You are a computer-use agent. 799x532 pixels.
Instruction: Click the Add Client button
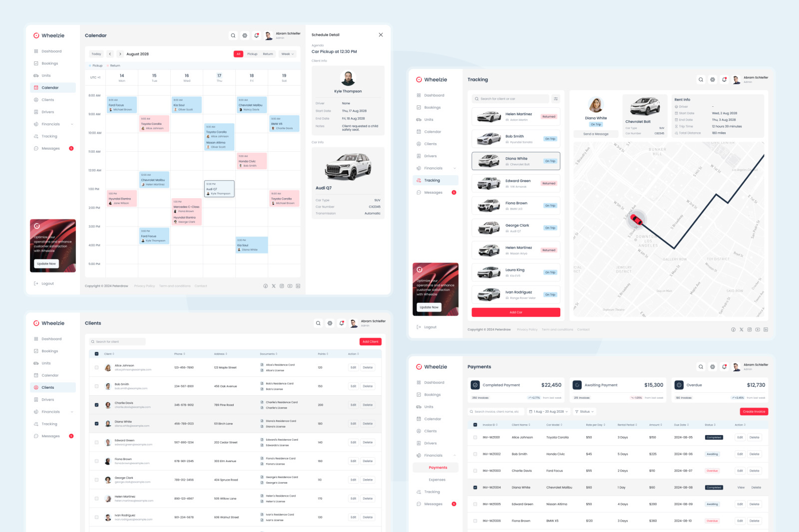(370, 342)
